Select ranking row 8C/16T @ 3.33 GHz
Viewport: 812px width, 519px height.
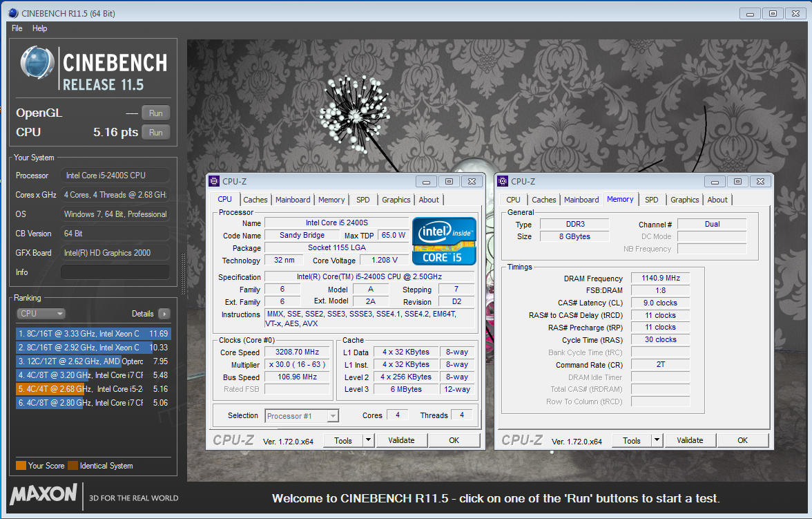(x=93, y=333)
